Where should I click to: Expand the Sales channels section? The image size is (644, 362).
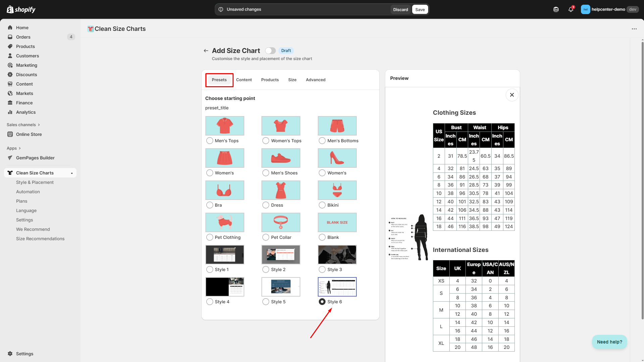[x=23, y=125]
